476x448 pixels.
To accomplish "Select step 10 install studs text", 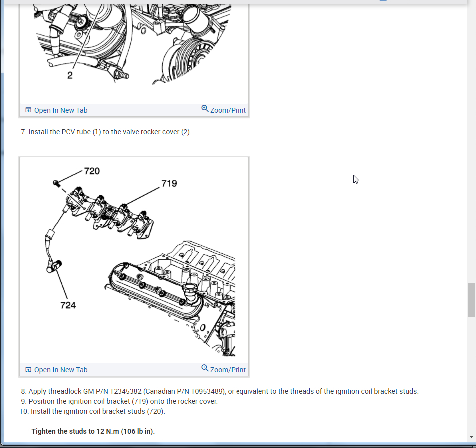I will coord(92,411).
